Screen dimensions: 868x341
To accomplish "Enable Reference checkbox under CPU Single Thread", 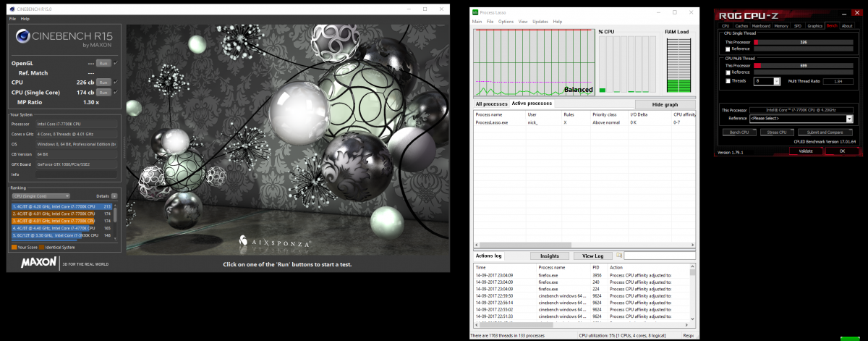I will [x=728, y=49].
